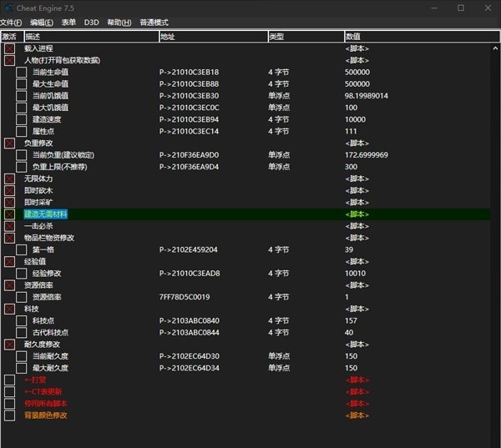Toggle the 载入进程 script checkbox
The image size is (501, 448).
[9, 48]
